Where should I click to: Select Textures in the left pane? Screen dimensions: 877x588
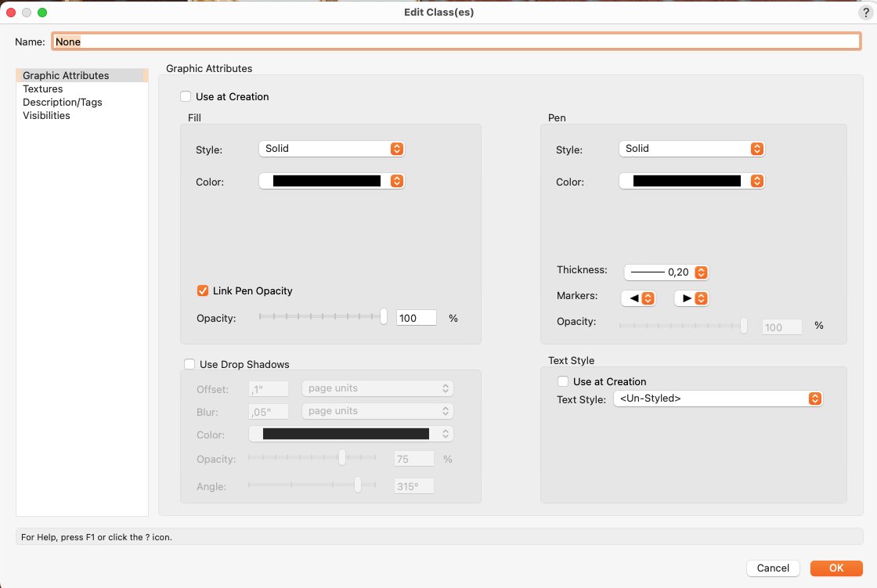[43, 89]
